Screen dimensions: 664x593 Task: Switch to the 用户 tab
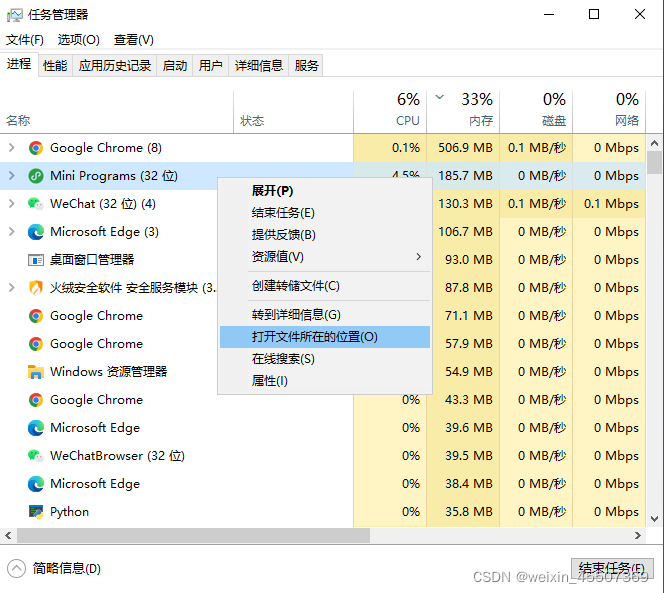(x=210, y=66)
